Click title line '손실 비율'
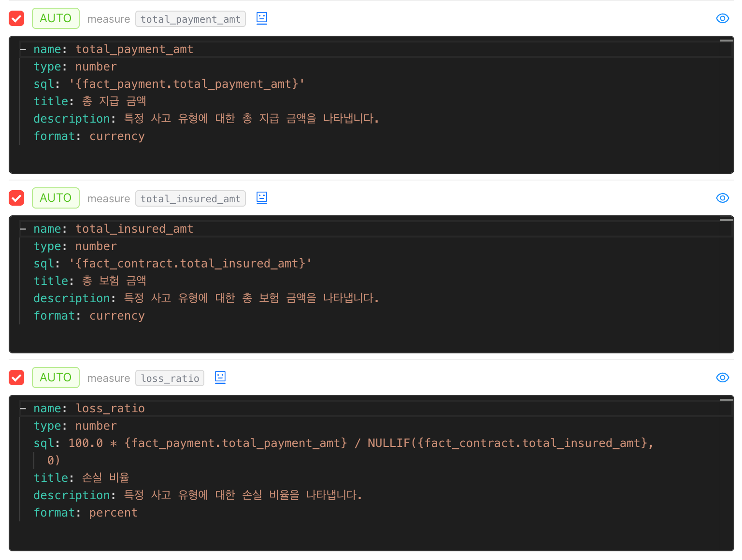Image resolution: width=742 pixels, height=560 pixels. point(82,478)
